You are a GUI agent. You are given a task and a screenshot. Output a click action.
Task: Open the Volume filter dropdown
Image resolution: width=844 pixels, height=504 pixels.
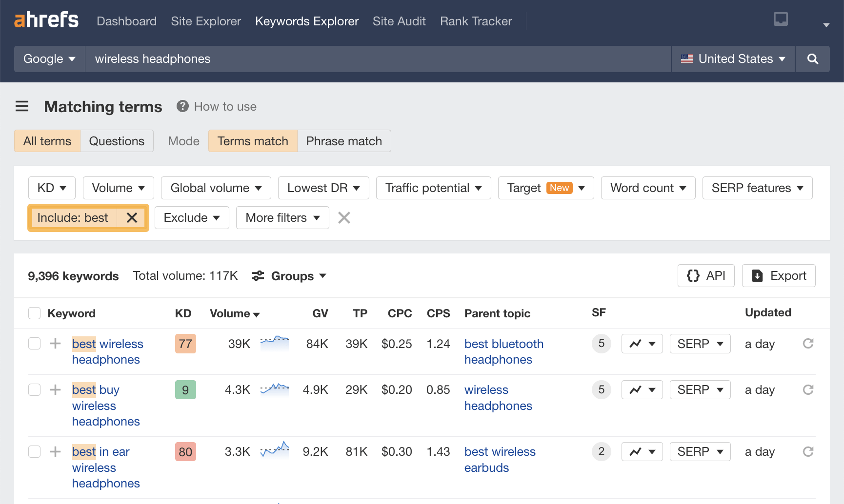118,188
